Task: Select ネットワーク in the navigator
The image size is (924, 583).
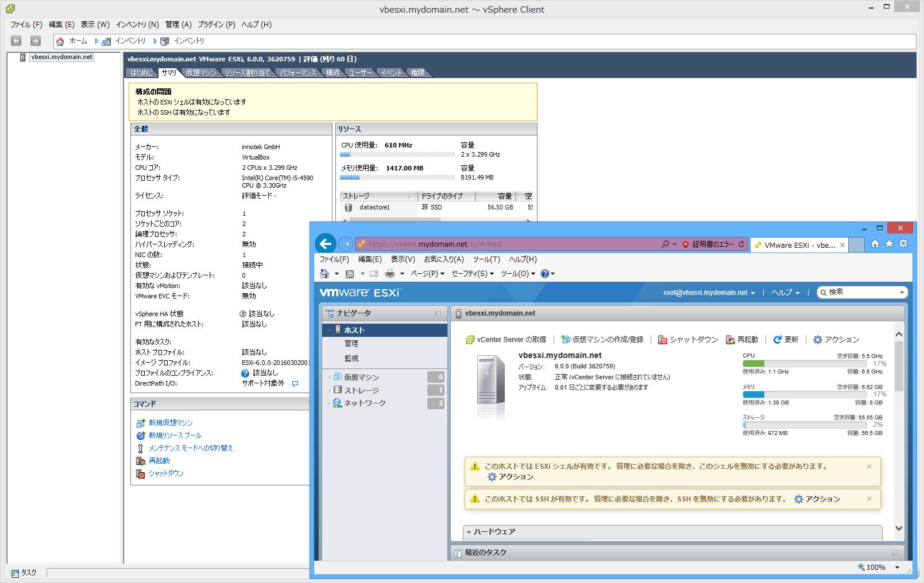Action: 365,403
